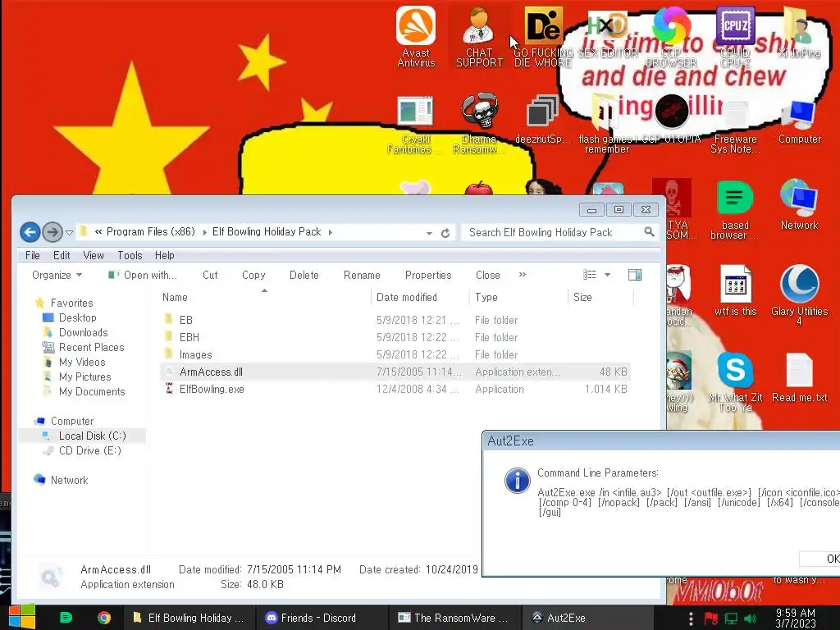Expand breadcrumb arrow after Program Files (x86)
Screen dimensions: 840x630
tap(204, 232)
